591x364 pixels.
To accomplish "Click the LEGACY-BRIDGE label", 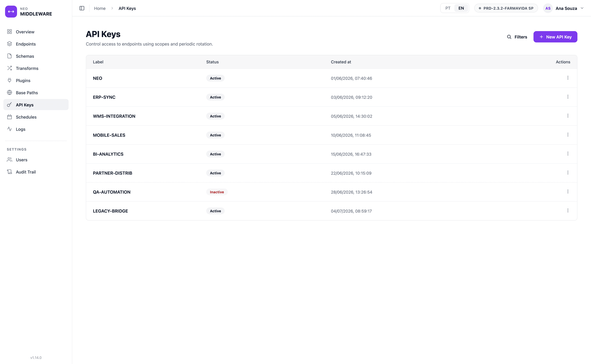I will click(x=110, y=211).
